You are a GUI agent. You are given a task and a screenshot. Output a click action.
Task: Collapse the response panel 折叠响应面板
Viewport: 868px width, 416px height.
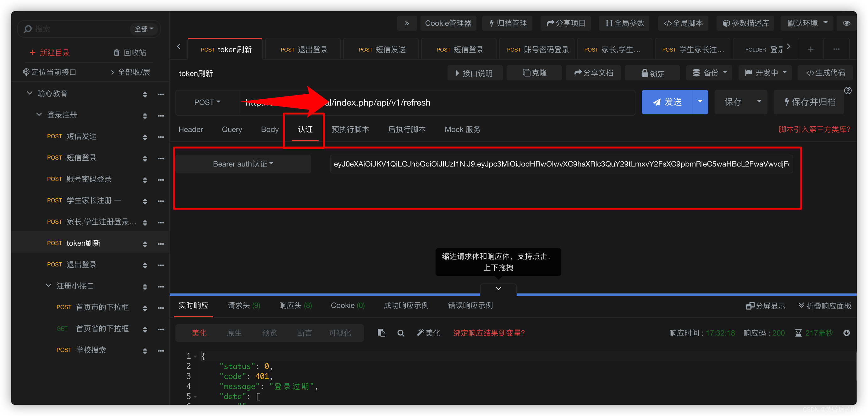click(825, 305)
